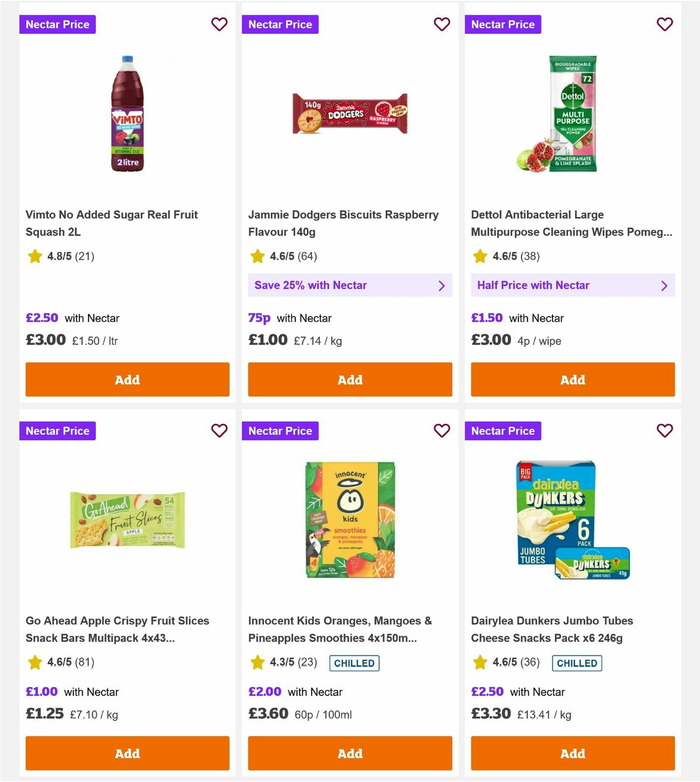
Task: Toggle the CHILLED label on Dairylea Dunkers
Action: pos(577,663)
